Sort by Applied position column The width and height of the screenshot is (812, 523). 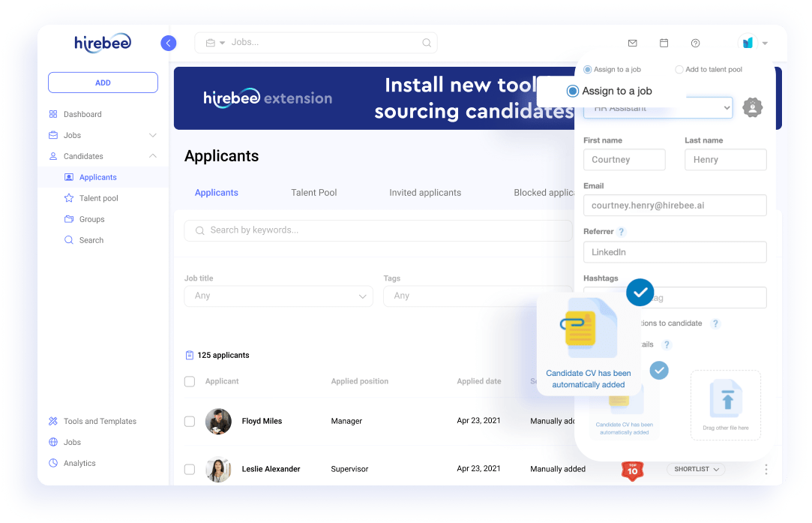click(x=359, y=381)
